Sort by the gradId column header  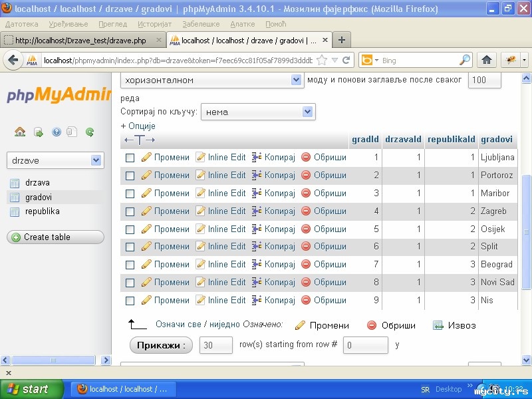365,140
